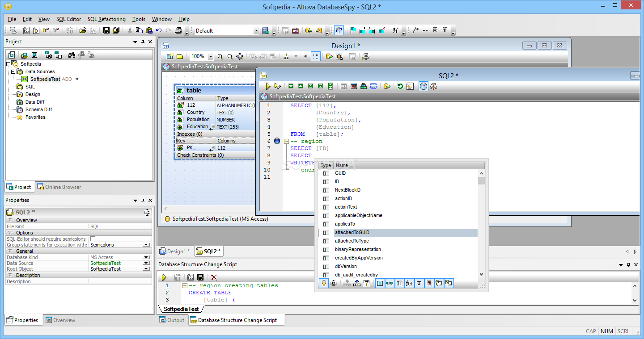Toggle T data types filter in autocomplete popup
Screen dimensions: 644x339
(x=419, y=283)
